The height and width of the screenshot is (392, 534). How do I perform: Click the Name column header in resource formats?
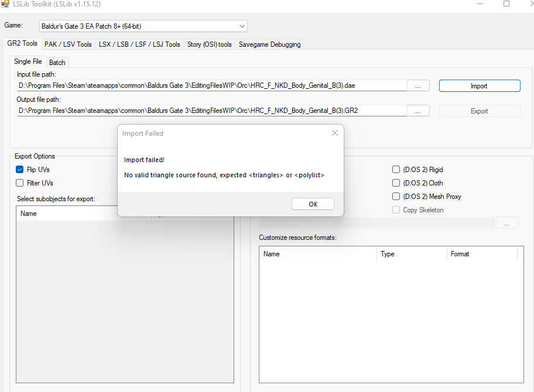(318, 254)
